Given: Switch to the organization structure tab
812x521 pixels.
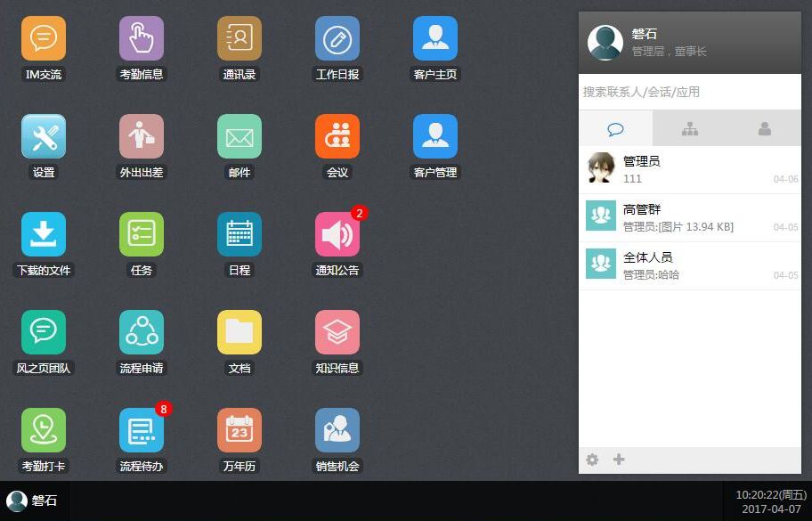Looking at the screenshot, I should click(x=690, y=128).
